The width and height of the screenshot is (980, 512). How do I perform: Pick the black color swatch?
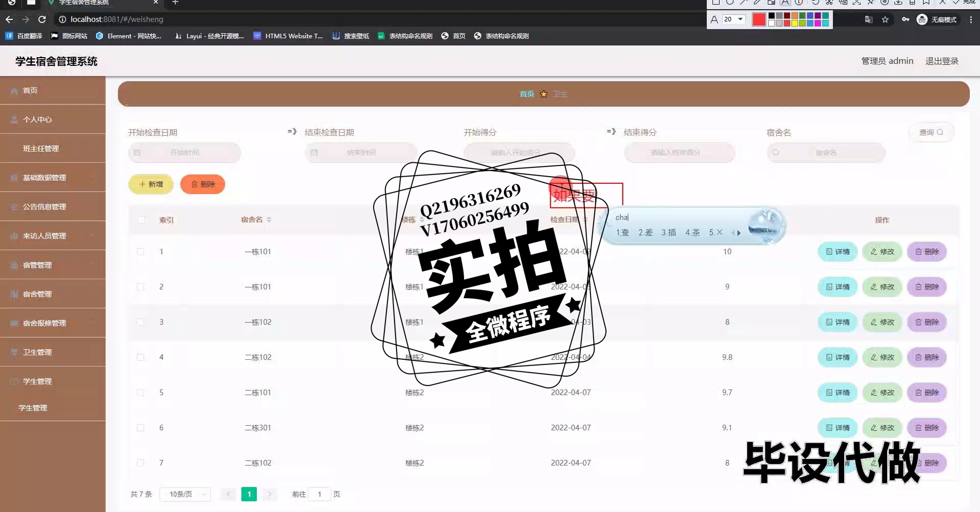772,16
